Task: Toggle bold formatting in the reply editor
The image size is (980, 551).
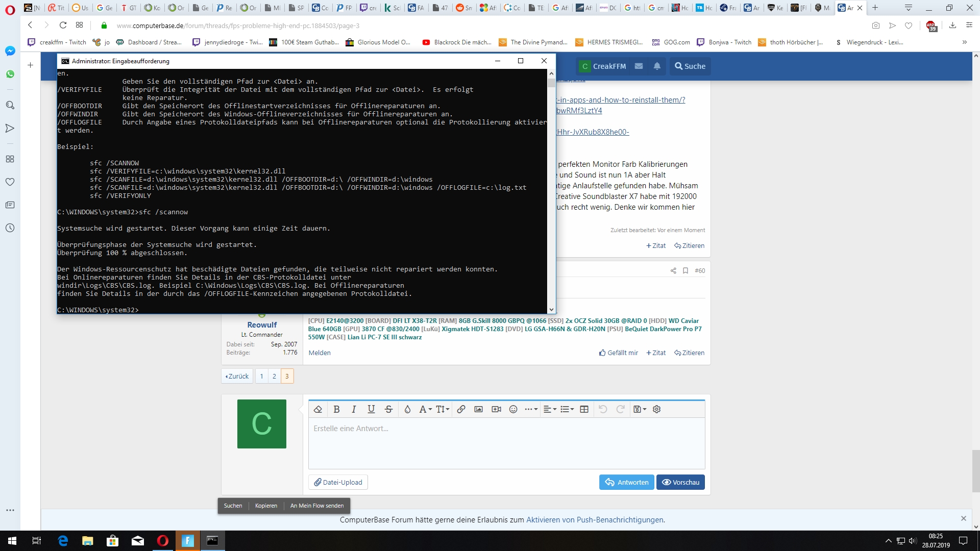Action: (x=336, y=409)
